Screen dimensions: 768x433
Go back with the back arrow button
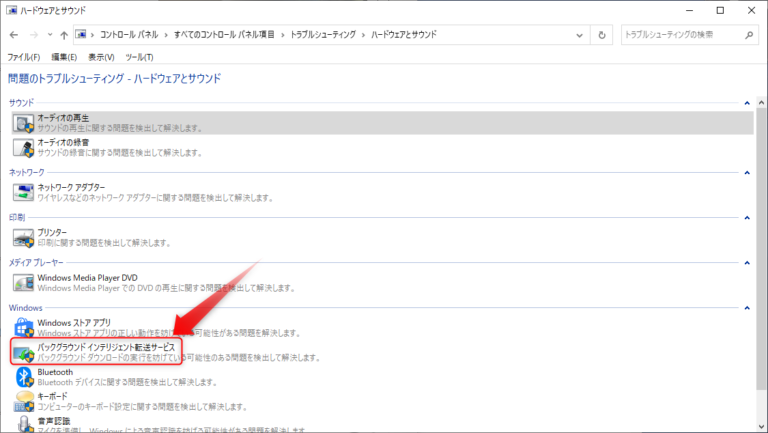coord(14,34)
